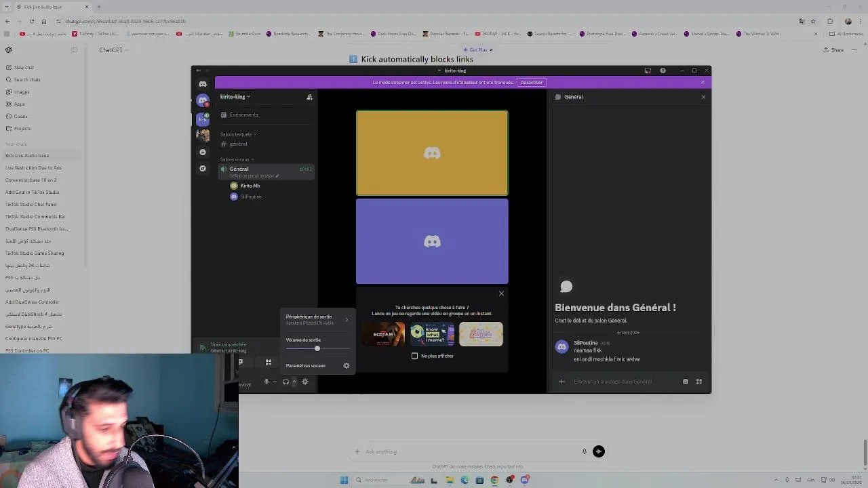
Task: Expand kirito-king server dropdown menu
Action: click(x=235, y=97)
